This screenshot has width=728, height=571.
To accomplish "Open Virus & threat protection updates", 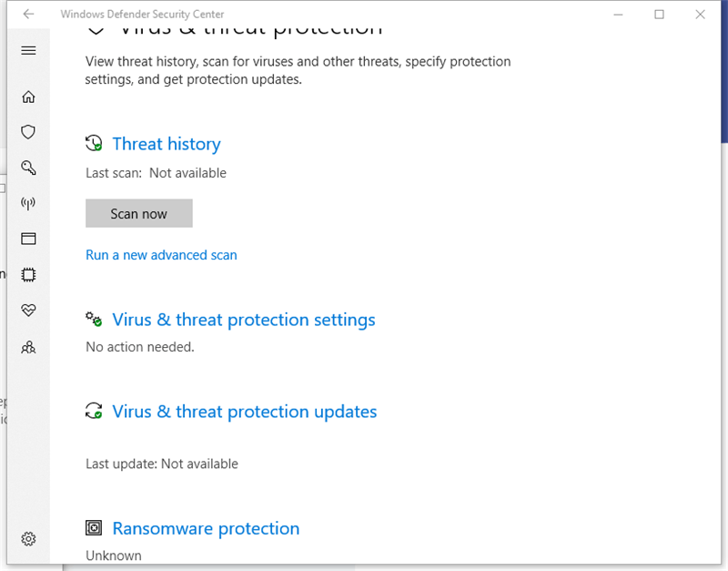I will [244, 412].
